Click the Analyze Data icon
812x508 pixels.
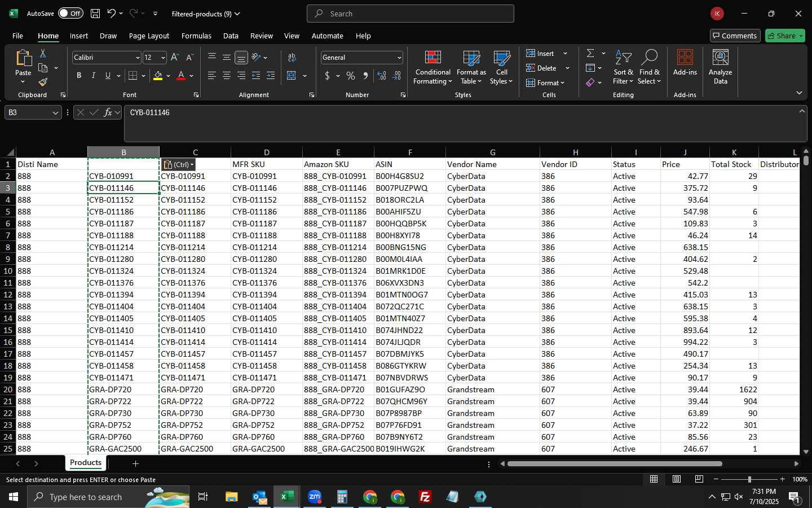coord(721,67)
